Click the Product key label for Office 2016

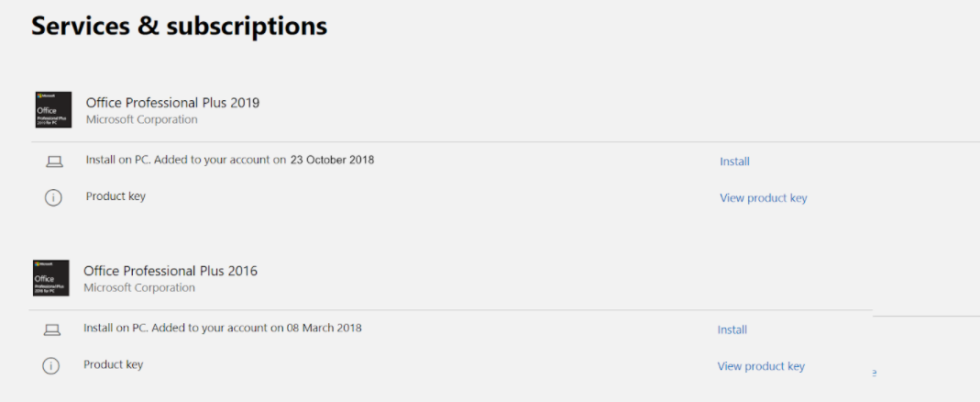[x=113, y=364]
